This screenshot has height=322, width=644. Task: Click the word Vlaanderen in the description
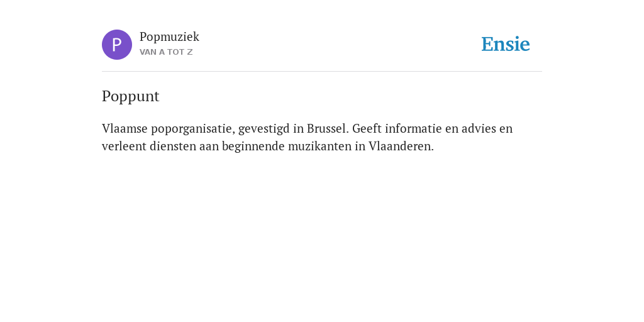[x=401, y=146]
